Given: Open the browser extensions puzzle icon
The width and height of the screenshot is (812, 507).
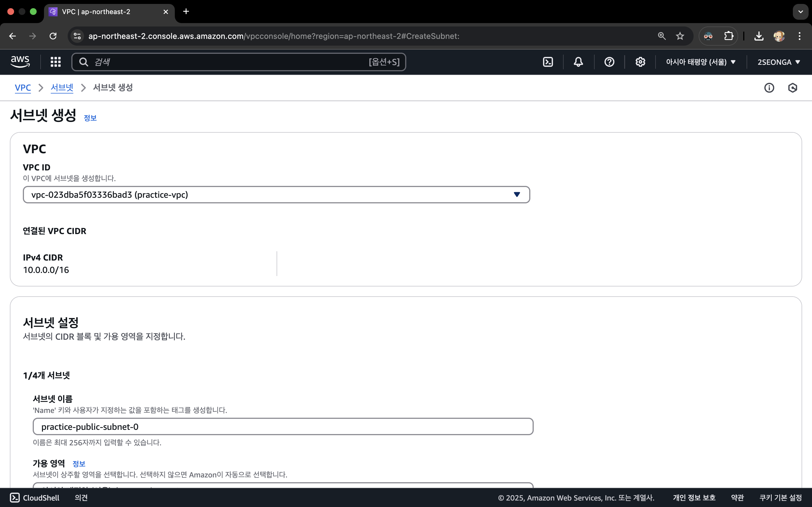Looking at the screenshot, I should coord(729,36).
